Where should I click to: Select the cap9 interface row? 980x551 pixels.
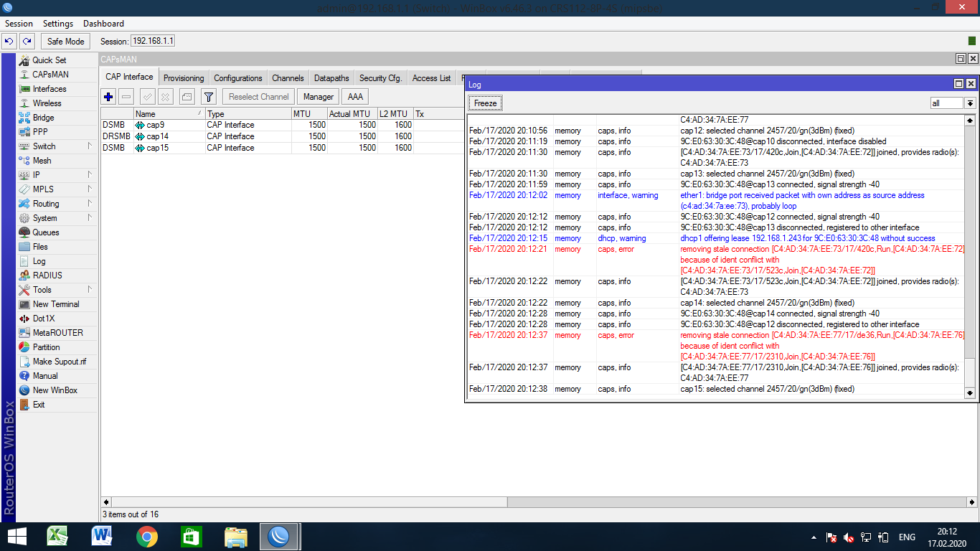pyautogui.click(x=282, y=125)
